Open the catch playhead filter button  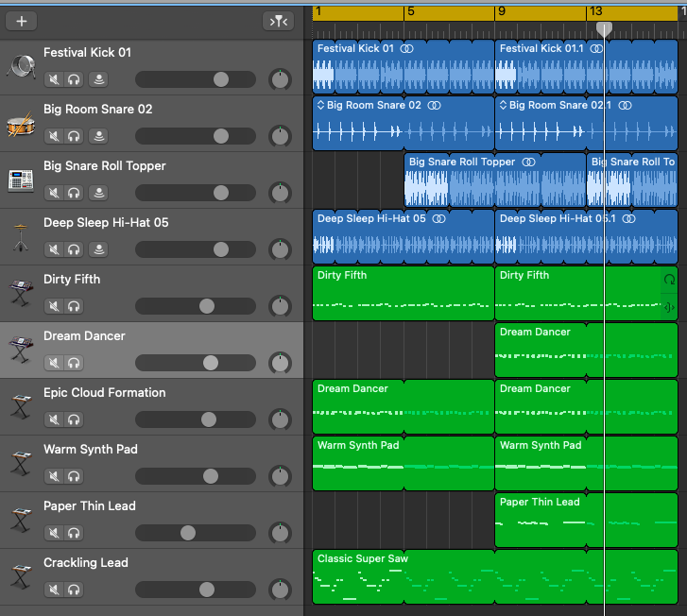pyautogui.click(x=278, y=21)
